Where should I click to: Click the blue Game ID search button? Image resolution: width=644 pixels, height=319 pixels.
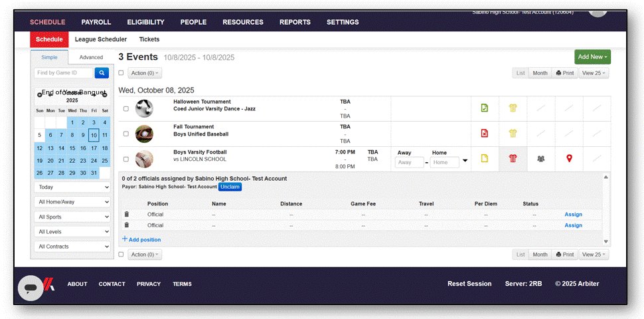tap(102, 73)
